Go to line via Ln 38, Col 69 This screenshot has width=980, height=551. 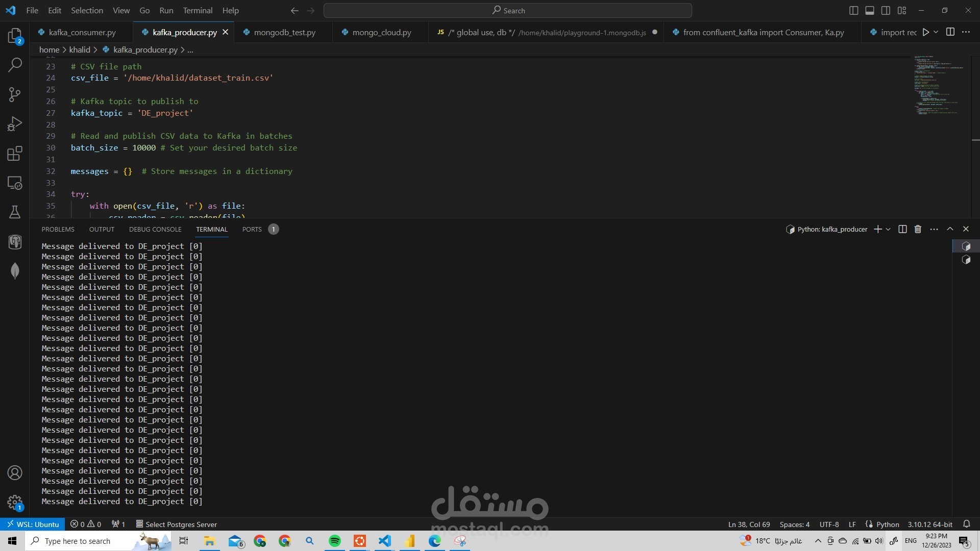tap(749, 524)
